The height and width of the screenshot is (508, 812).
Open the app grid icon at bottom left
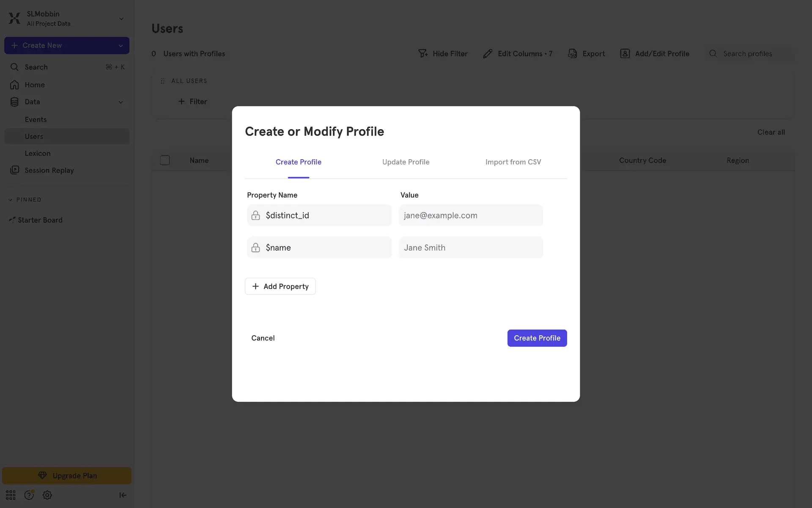(x=11, y=495)
